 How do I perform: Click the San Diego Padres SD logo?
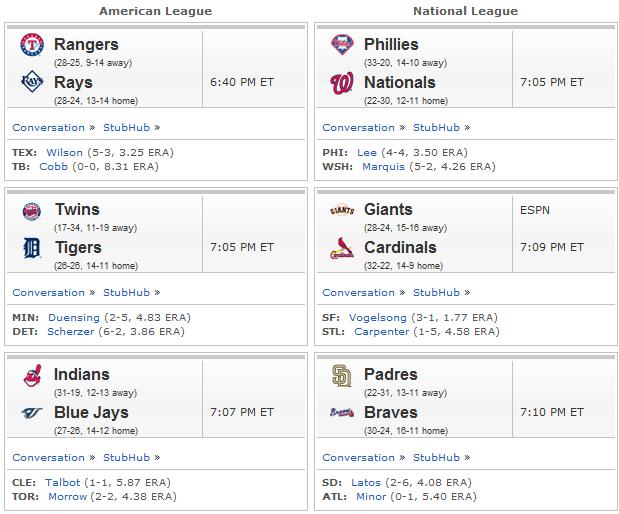pyautogui.click(x=341, y=375)
